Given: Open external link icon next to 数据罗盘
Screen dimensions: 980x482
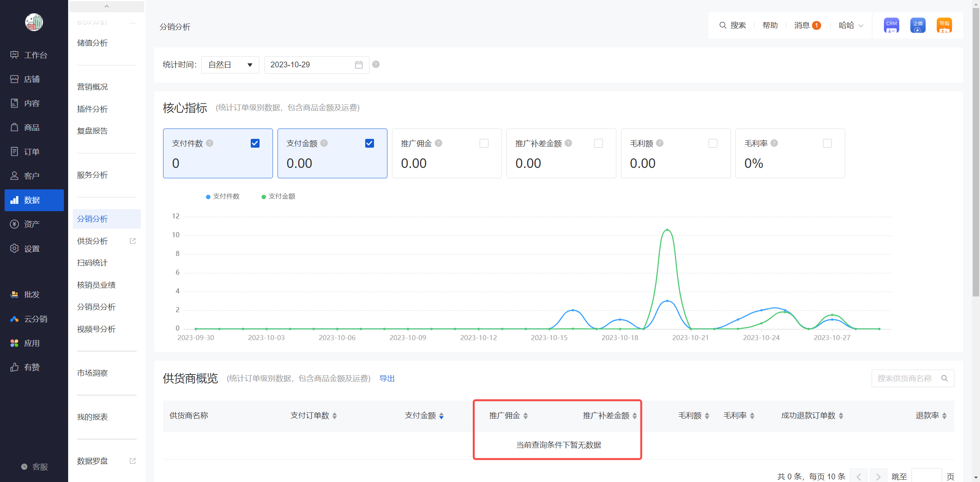Looking at the screenshot, I should click(132, 461).
